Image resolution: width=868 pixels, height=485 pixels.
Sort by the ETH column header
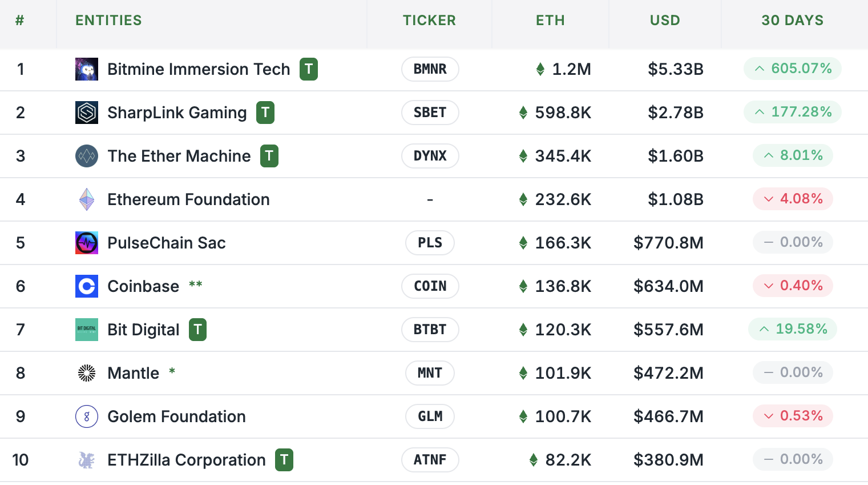tap(550, 21)
